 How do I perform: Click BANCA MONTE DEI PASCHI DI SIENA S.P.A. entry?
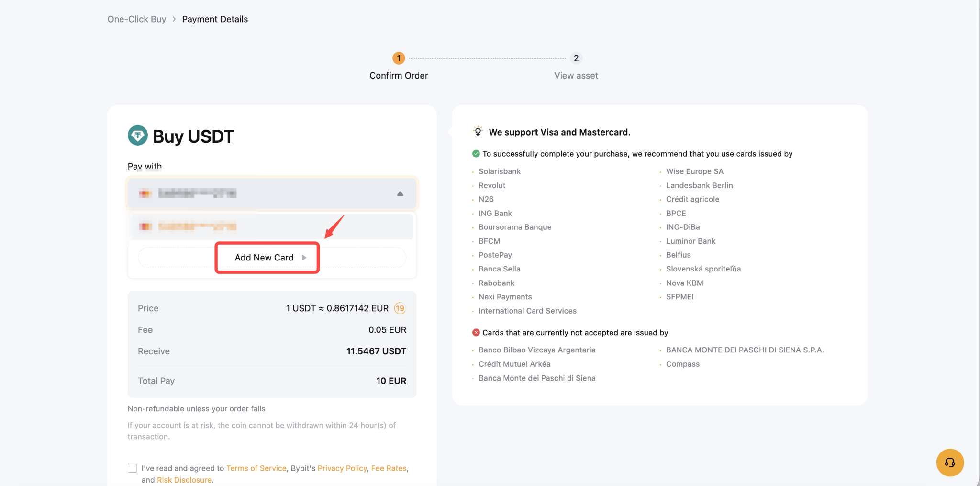745,350
